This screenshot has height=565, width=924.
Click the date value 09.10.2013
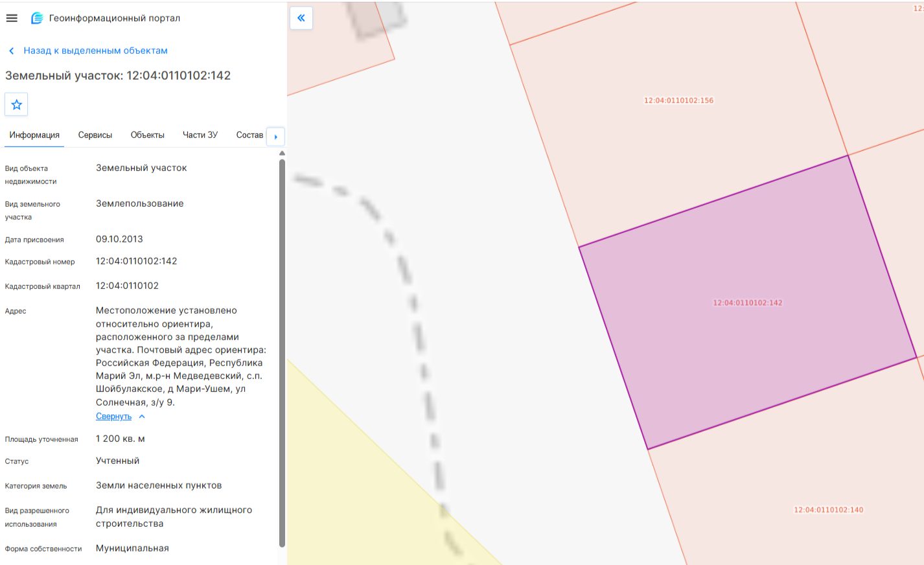pos(119,239)
